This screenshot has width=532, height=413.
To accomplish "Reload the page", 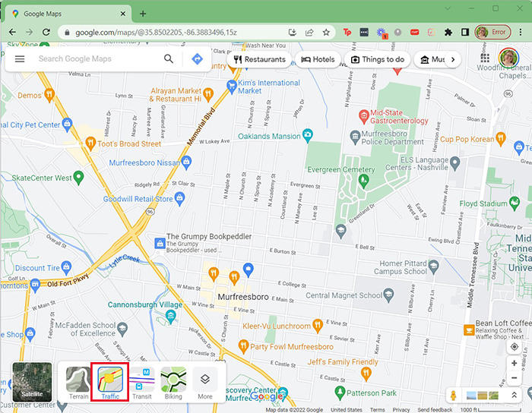I will [46, 32].
